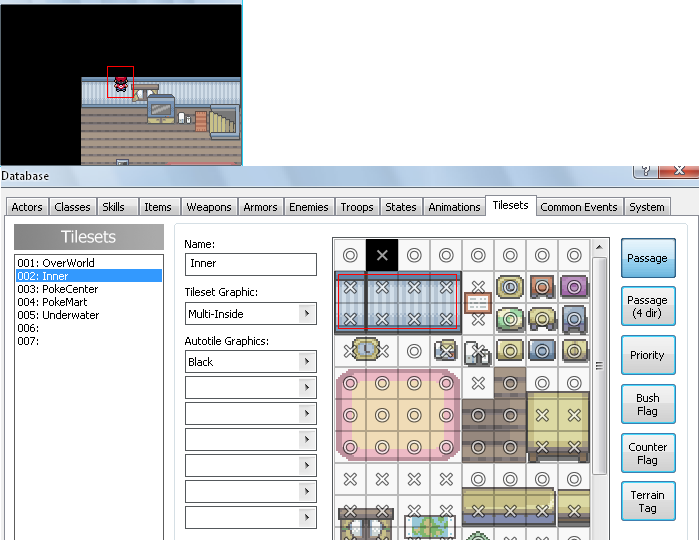Select empty tileset slot 007
Image resolution: width=699 pixels, height=540 pixels.
pyautogui.click(x=89, y=341)
